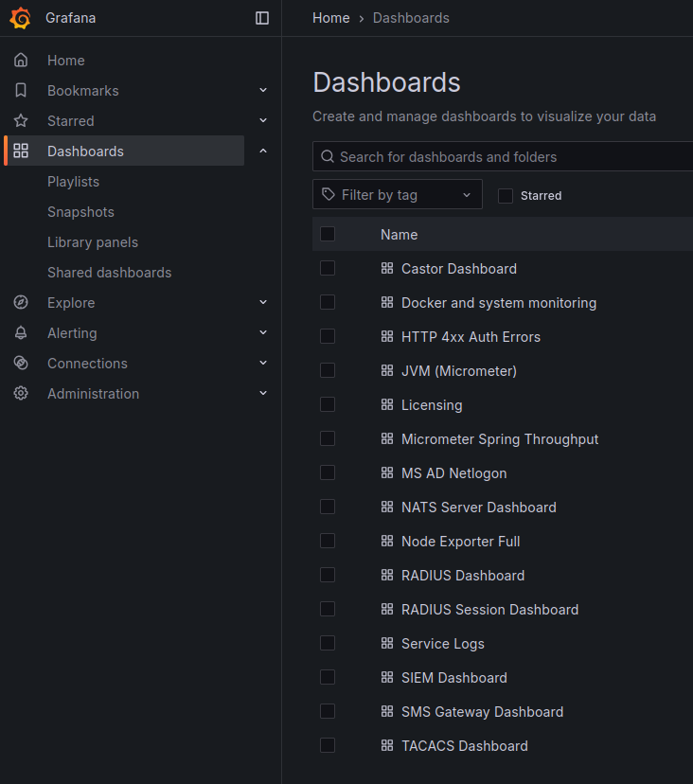The height and width of the screenshot is (784, 693).
Task: Click the Home house icon in sidebar
Action: coord(21,61)
